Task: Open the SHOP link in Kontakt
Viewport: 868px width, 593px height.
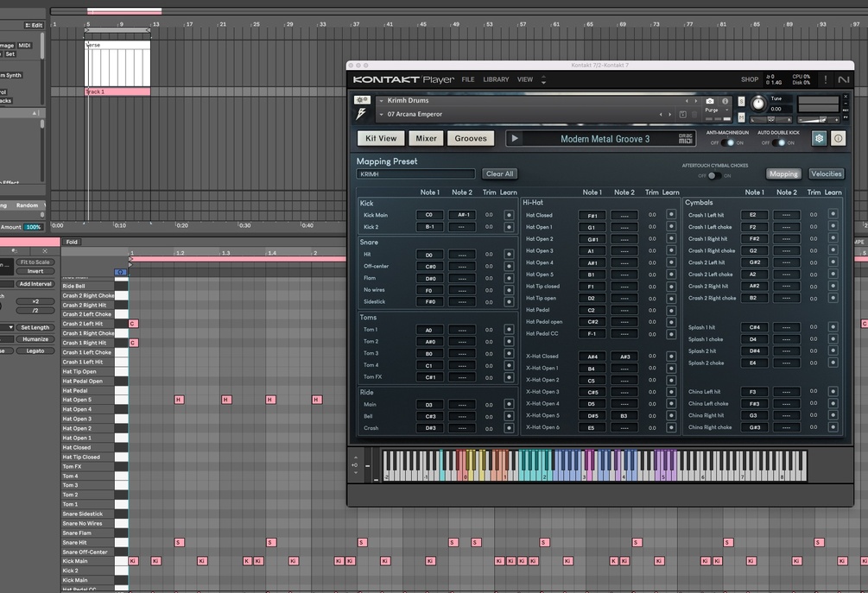Action: (x=750, y=79)
